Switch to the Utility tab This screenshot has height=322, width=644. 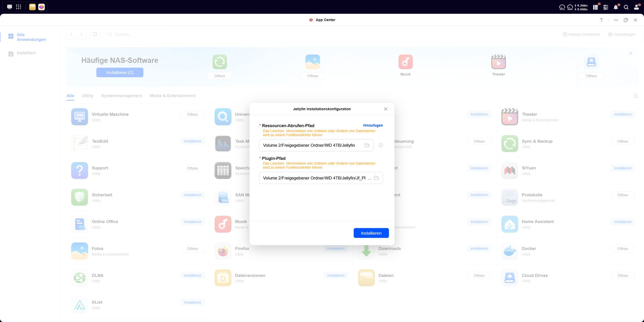[x=87, y=96]
